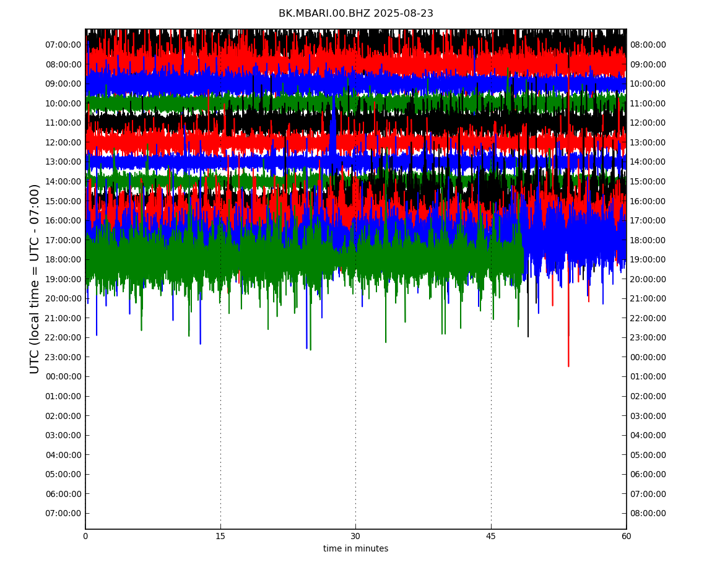Select 13:00:00 on the left time axis
Viewport: 712px width, 588px height.
pos(64,162)
